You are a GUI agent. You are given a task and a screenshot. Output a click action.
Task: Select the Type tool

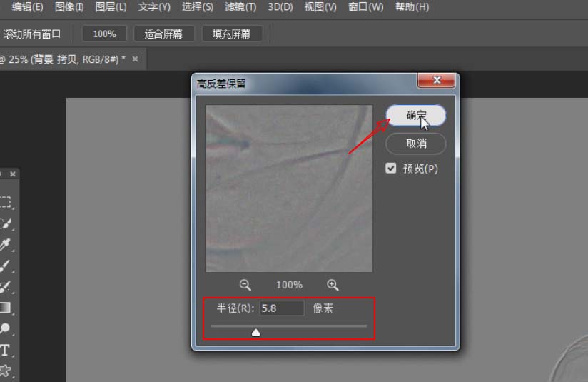click(x=5, y=350)
